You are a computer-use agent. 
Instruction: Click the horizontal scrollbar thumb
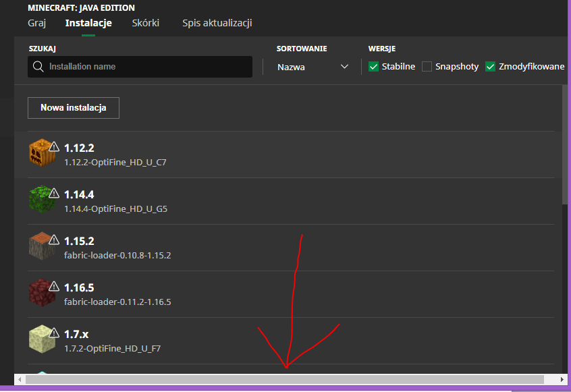[x=285, y=380]
